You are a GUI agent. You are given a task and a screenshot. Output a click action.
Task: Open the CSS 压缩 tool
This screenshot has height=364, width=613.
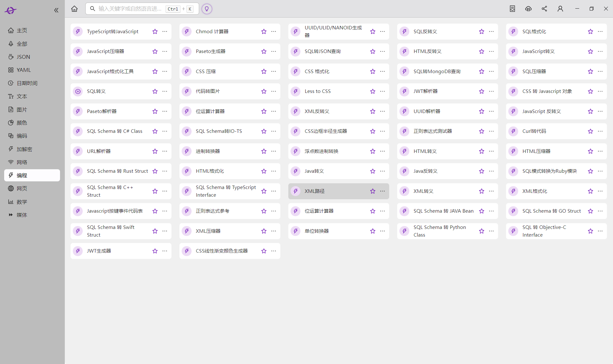click(230, 72)
